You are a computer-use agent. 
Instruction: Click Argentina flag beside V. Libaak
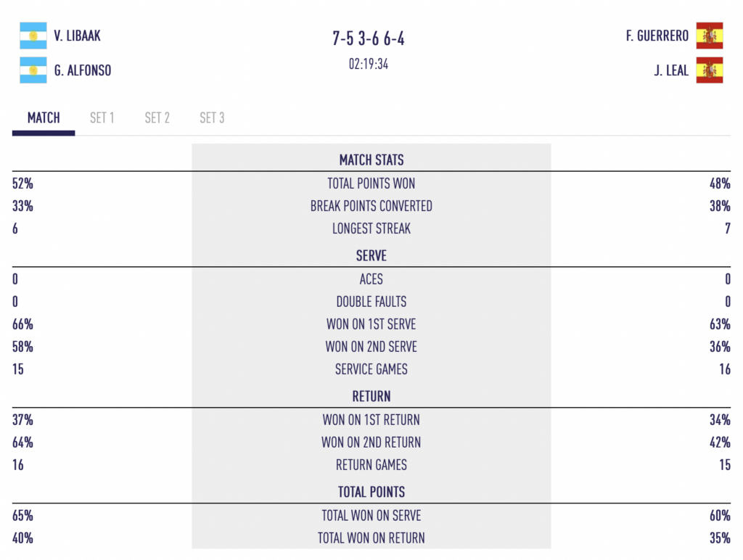pyautogui.click(x=33, y=36)
